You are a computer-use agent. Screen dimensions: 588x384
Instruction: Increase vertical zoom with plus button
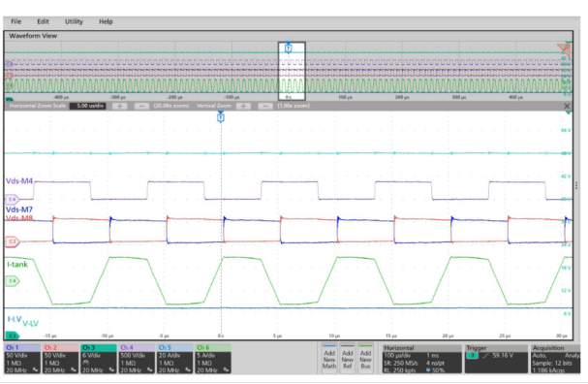(x=243, y=107)
